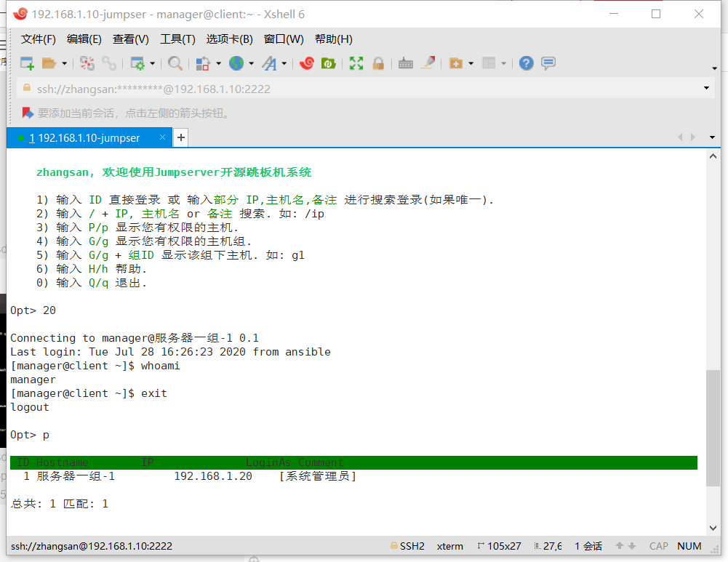Add a new tab with plus button
Screen dimensions: 728x562
pyautogui.click(x=181, y=138)
